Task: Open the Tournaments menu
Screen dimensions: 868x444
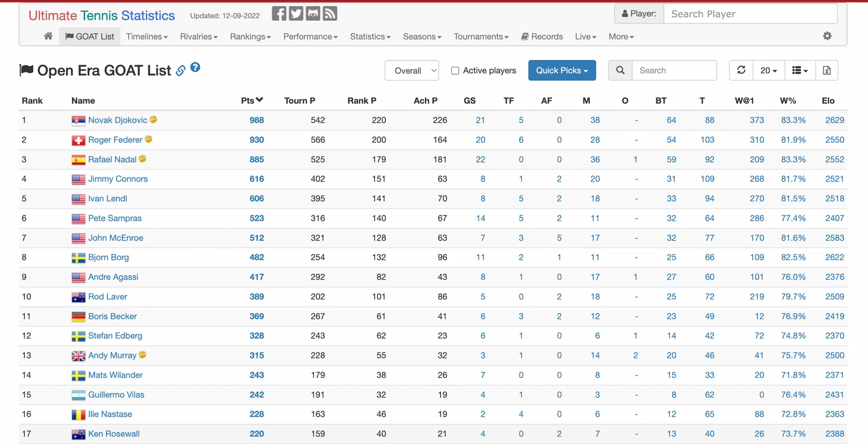Action: [481, 36]
